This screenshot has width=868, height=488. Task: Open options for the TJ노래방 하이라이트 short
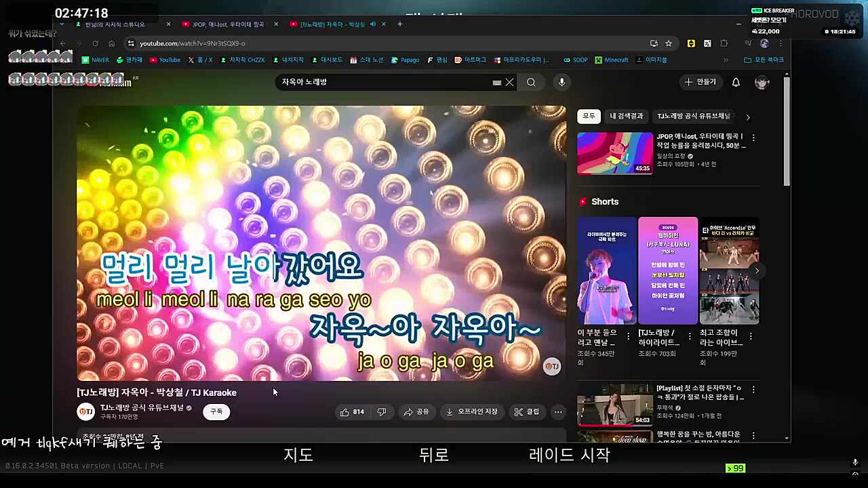[690, 335]
